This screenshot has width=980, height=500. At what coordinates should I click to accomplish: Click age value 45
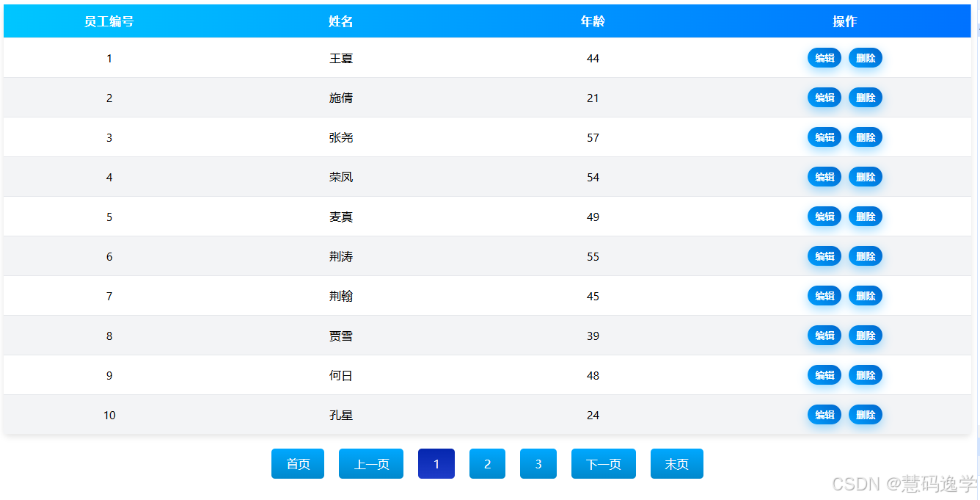(x=593, y=296)
